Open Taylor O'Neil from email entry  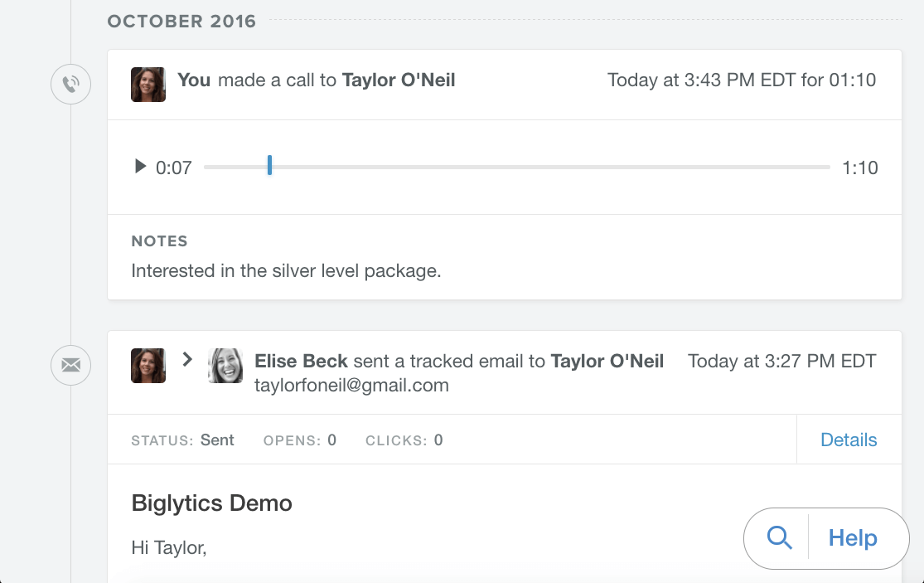click(x=607, y=361)
